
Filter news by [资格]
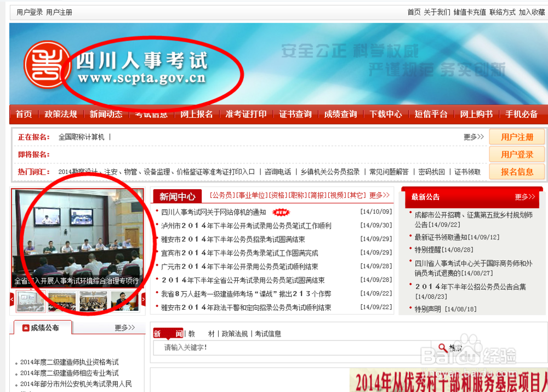pyautogui.click(x=278, y=195)
